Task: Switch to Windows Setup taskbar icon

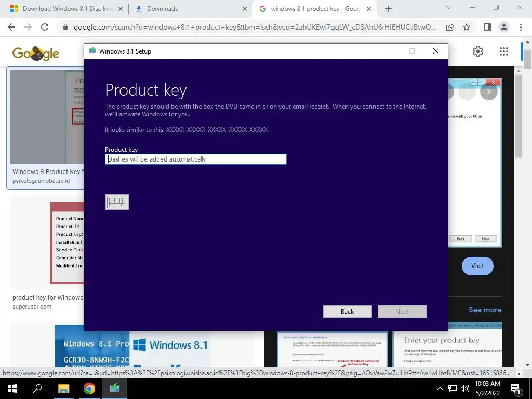Action: click(x=115, y=389)
